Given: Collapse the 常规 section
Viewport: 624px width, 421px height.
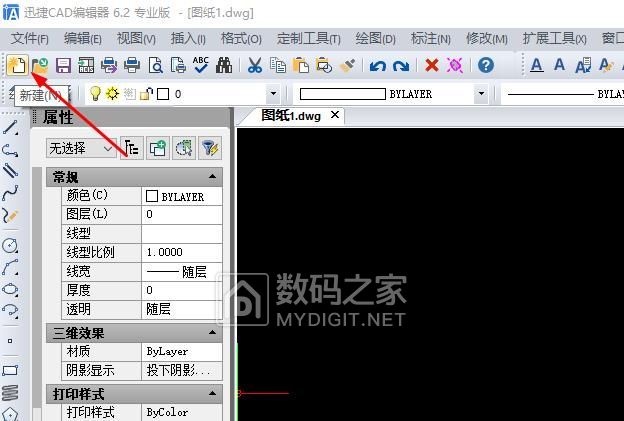Looking at the screenshot, I should pos(213,176).
